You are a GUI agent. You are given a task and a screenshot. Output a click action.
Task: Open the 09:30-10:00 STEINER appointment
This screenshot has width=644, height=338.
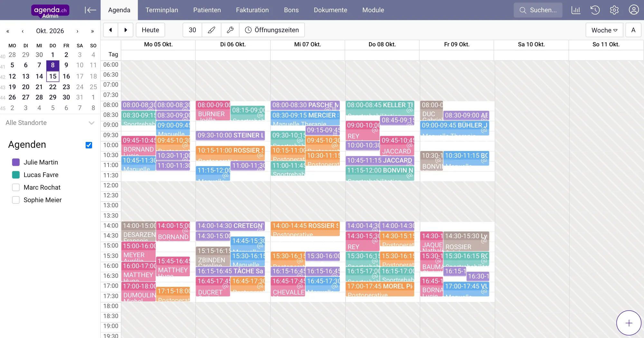[230, 136]
